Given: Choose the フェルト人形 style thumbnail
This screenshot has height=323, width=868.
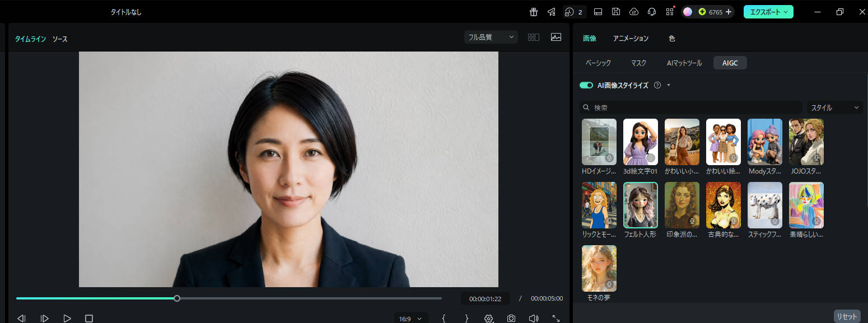Looking at the screenshot, I should tap(641, 205).
